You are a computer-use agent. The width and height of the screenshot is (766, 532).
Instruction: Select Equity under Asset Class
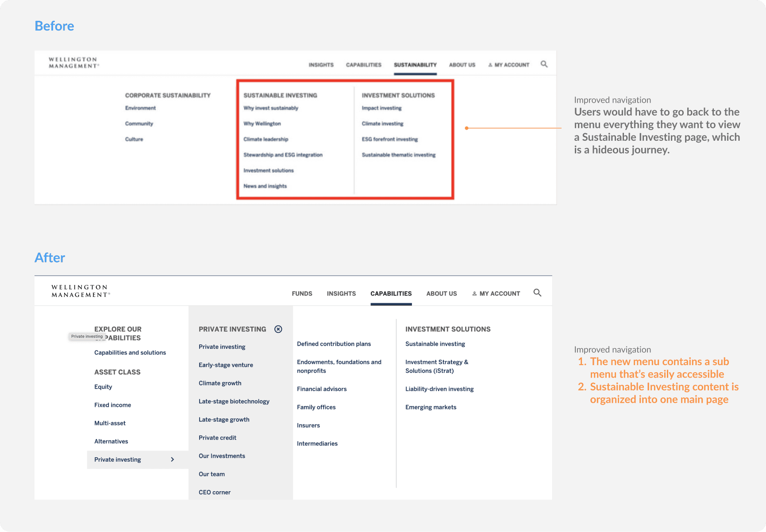(x=103, y=387)
